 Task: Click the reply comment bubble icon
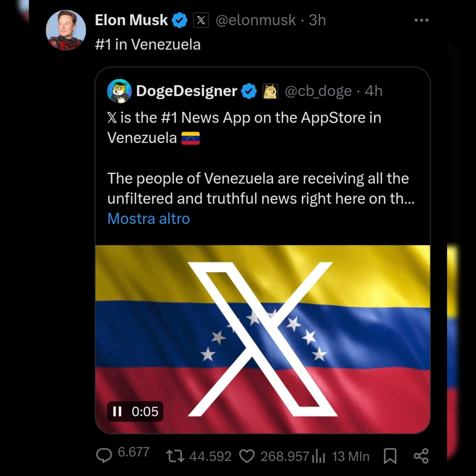click(104, 456)
